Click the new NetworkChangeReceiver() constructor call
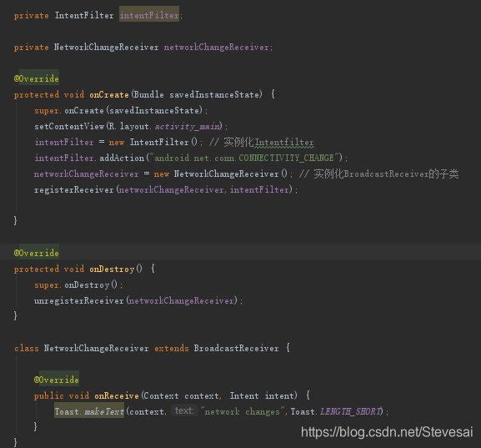This screenshot has width=481, height=448. pyautogui.click(x=221, y=174)
